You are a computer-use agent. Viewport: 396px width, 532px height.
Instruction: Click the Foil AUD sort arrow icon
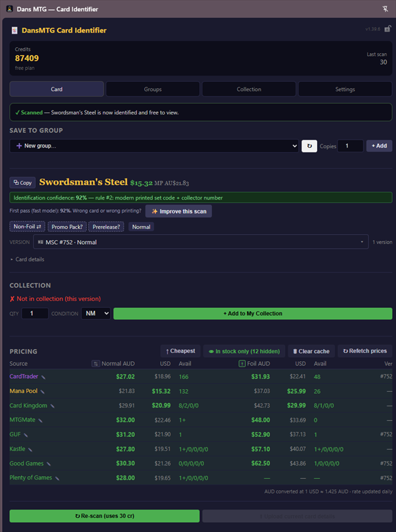click(242, 364)
